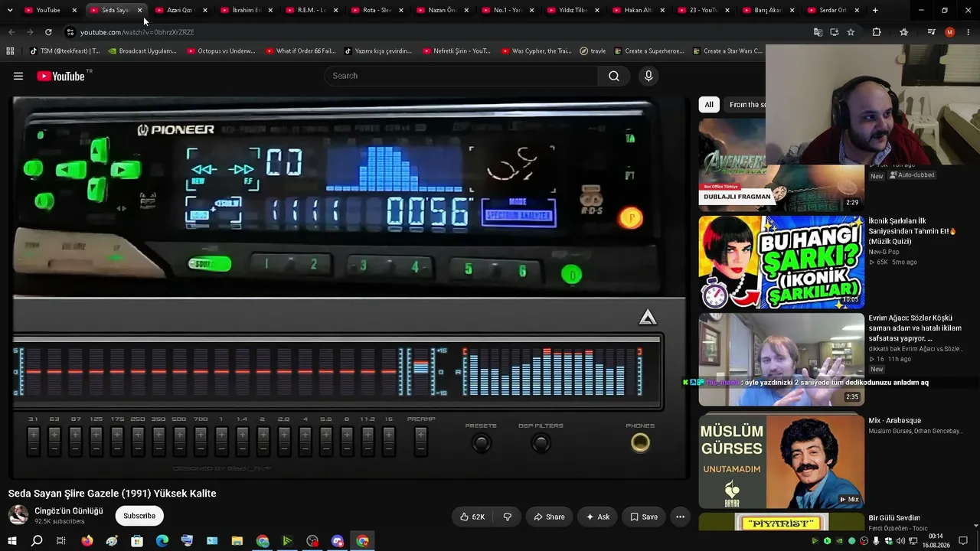Open a new browser tab

pyautogui.click(x=875, y=10)
